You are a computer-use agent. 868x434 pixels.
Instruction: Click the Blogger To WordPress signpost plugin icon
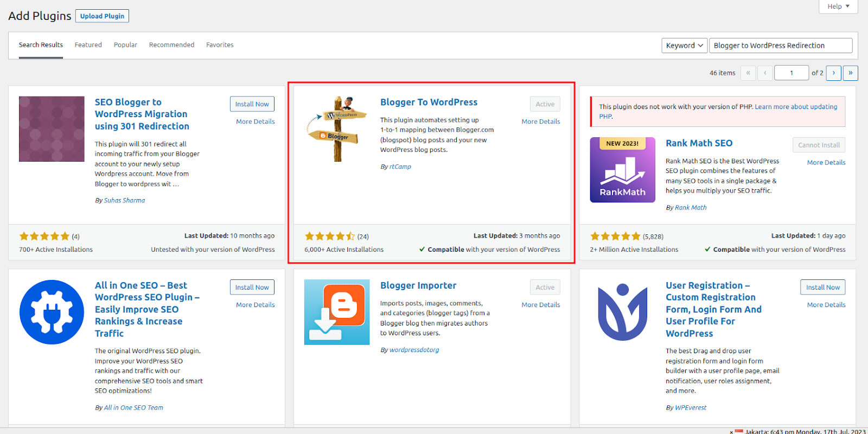pos(337,129)
